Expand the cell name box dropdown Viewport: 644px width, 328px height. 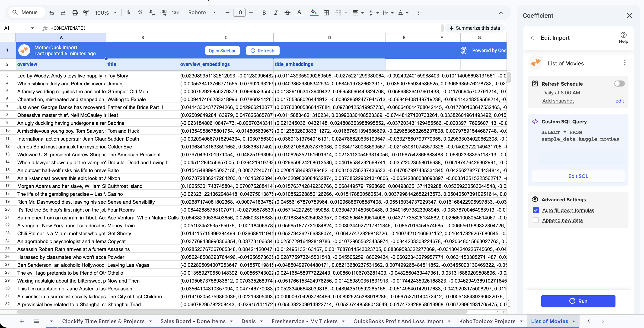[32, 28]
